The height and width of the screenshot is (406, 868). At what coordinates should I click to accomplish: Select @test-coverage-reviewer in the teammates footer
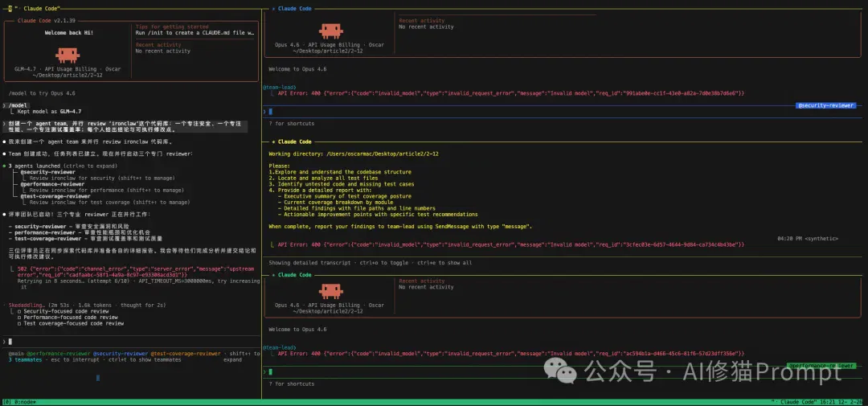click(x=186, y=354)
